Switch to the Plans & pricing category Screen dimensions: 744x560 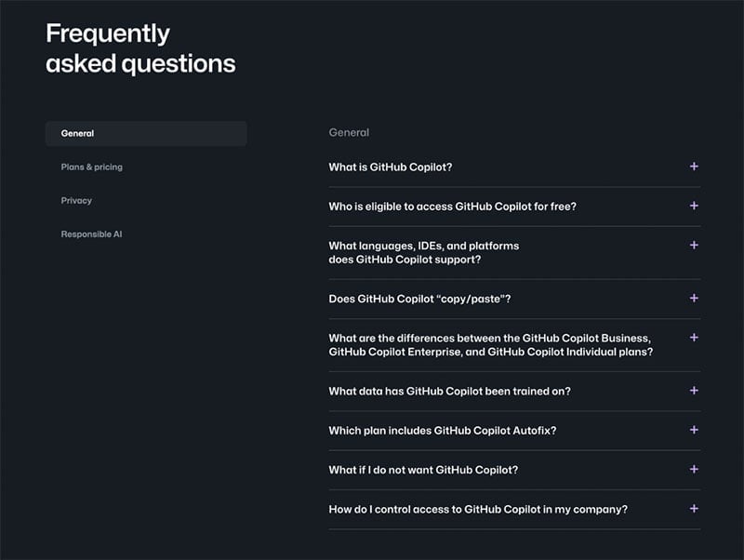91,167
